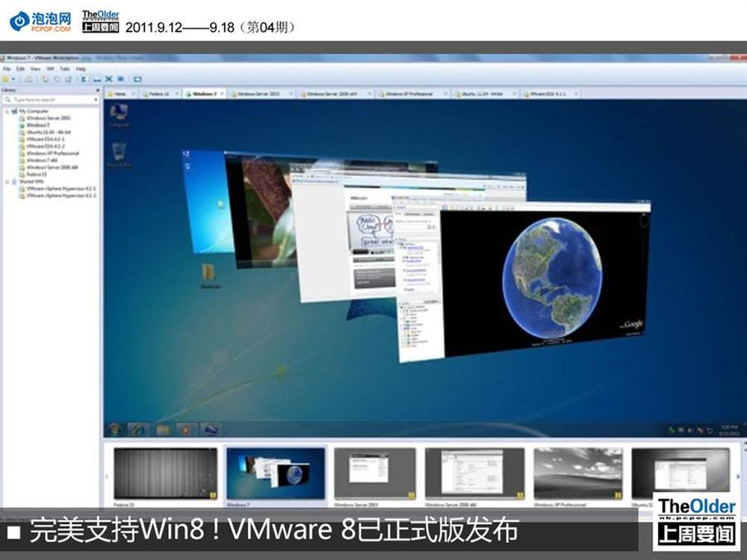Select VMware vSphere Hypervisor 4.1-1 in library

58,189
